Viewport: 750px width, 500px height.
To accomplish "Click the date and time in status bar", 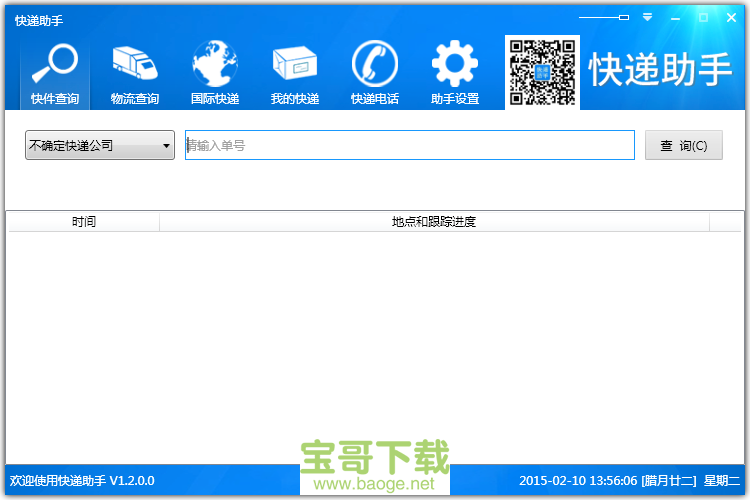I will tap(629, 480).
